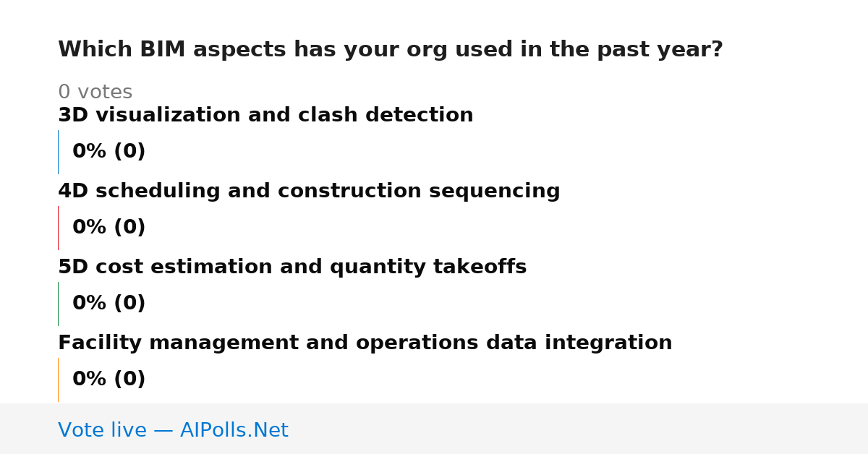Click the AIPolls.Net site name in footer
The height and width of the screenshot is (454, 868).
click(234, 431)
